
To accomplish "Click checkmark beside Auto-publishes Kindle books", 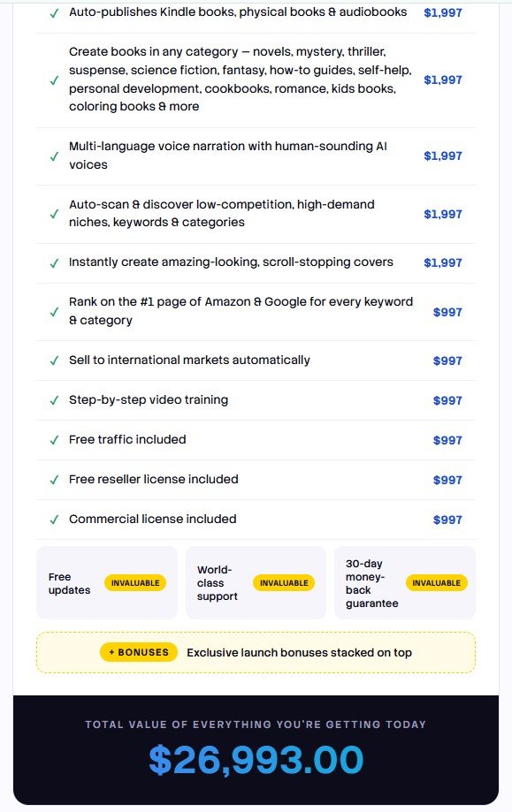I will click(x=54, y=13).
